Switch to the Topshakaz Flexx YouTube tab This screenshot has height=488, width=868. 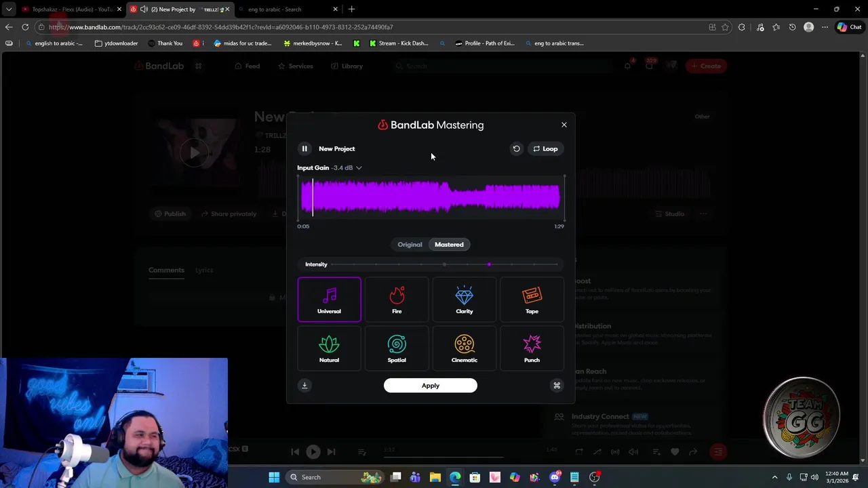point(72,9)
